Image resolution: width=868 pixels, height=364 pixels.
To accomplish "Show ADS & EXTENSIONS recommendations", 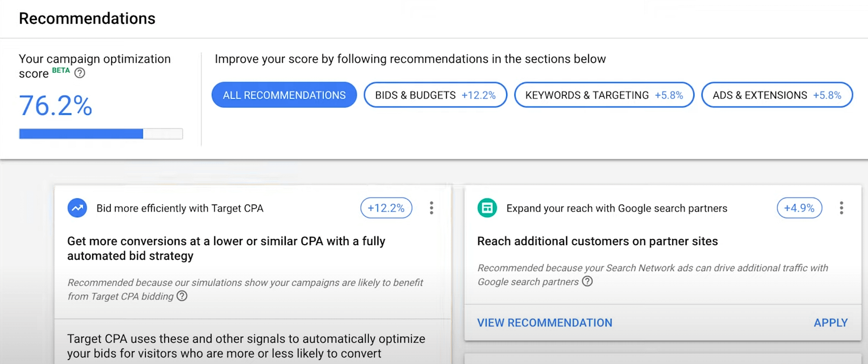I will (x=776, y=95).
